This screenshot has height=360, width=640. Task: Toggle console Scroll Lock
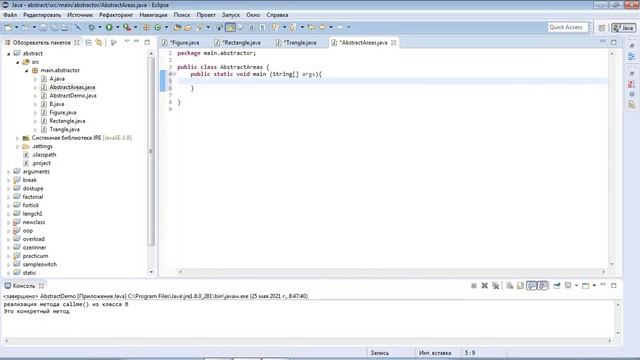pyautogui.click(x=520, y=286)
